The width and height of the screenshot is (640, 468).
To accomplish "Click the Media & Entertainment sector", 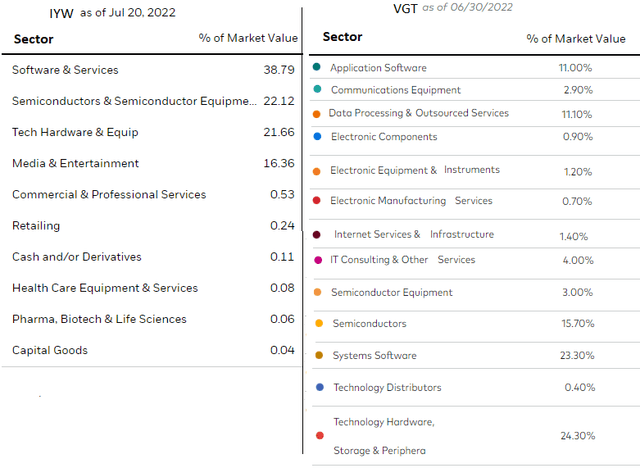I will point(75,163).
